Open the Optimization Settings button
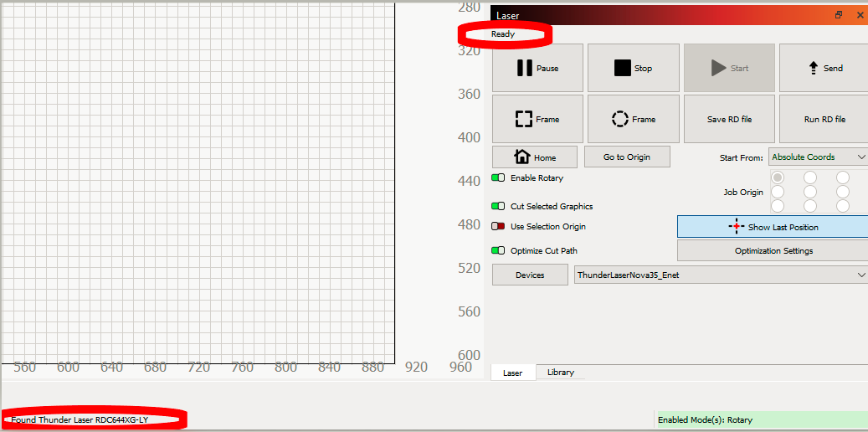The height and width of the screenshot is (432, 868). (x=772, y=251)
